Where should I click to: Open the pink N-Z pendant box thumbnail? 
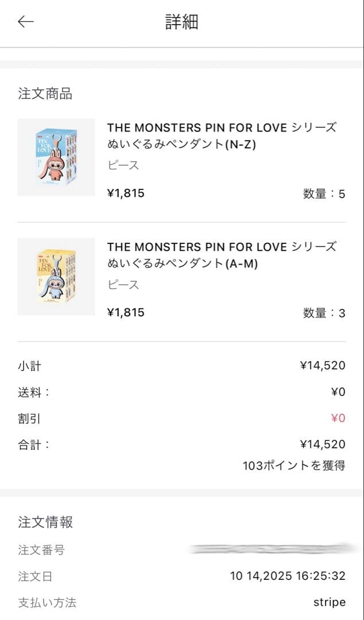[56, 157]
